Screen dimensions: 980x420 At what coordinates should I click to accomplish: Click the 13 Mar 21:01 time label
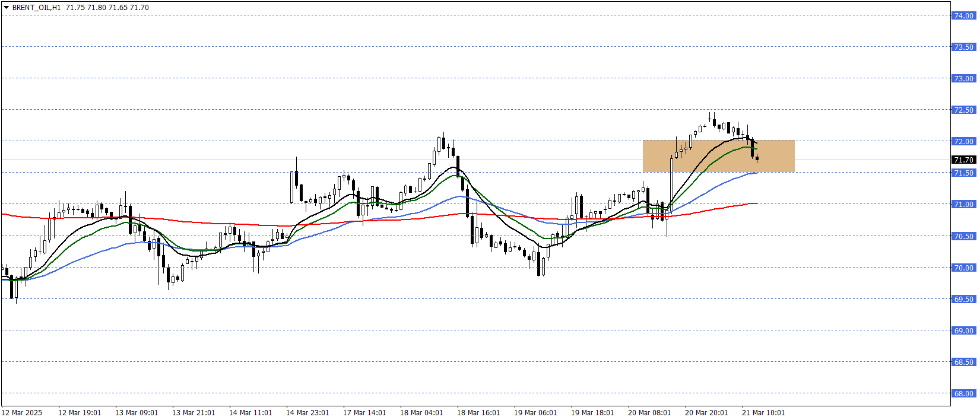[194, 413]
